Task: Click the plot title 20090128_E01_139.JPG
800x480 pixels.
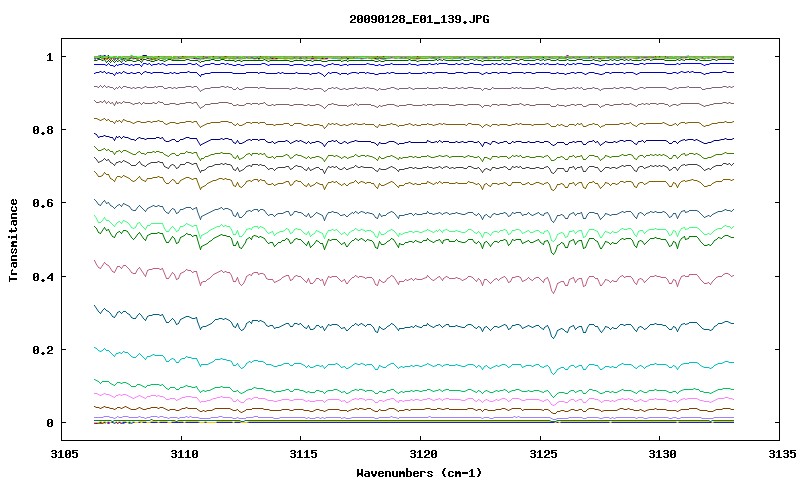Action: pos(419,19)
